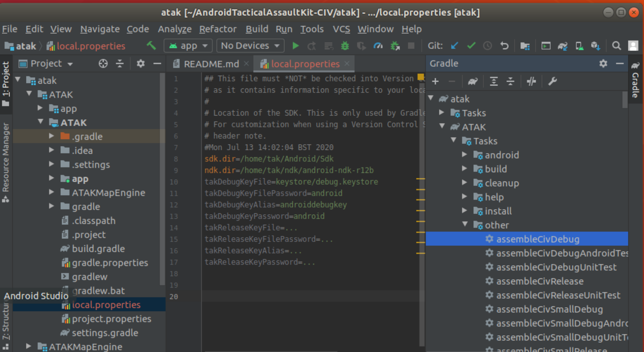Open Gradle panel gear options
The image size is (644, 352).
[x=603, y=64]
